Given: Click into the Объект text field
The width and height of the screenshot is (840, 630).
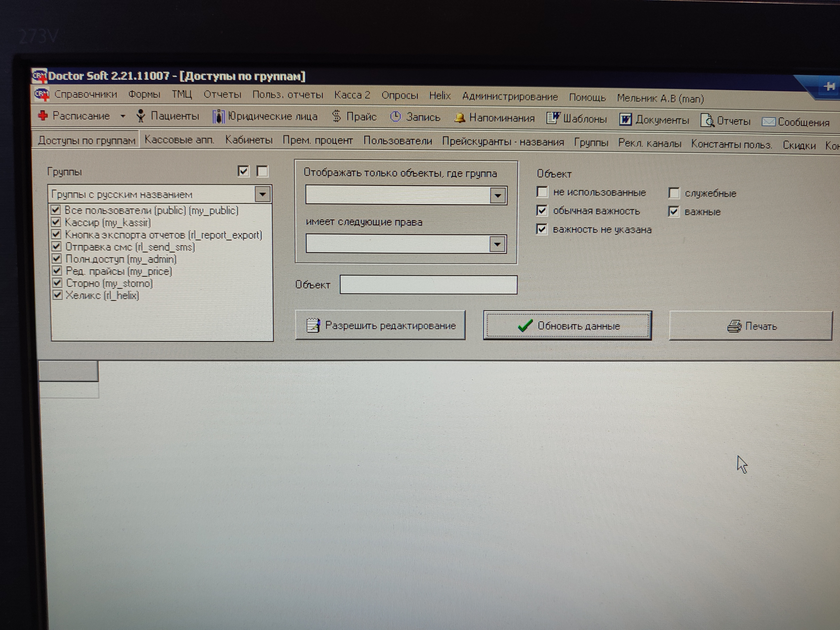Looking at the screenshot, I should [x=428, y=285].
